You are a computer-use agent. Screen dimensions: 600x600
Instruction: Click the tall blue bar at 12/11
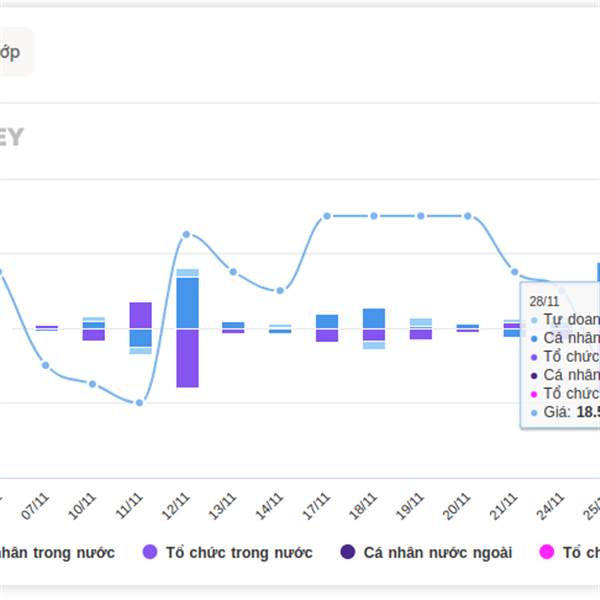[187, 302]
